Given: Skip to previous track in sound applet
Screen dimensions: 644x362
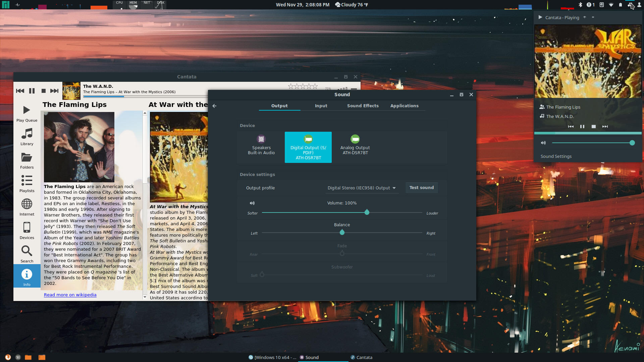Looking at the screenshot, I should coord(571,127).
